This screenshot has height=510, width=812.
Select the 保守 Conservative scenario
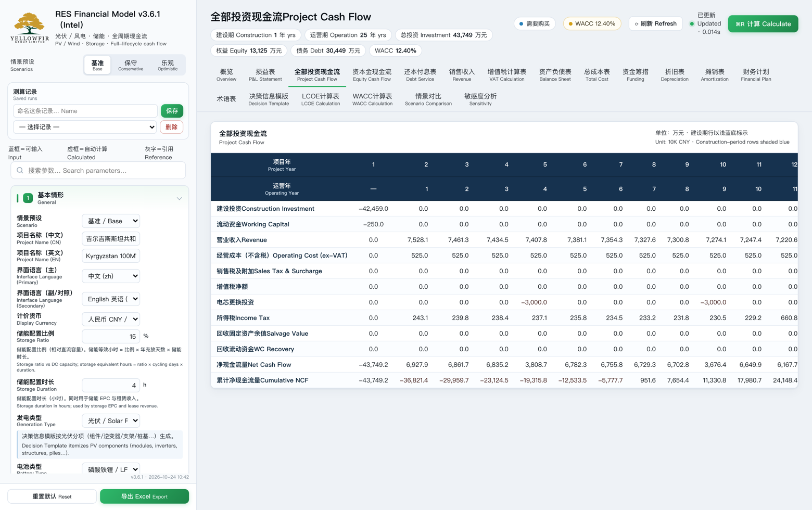pyautogui.click(x=131, y=65)
